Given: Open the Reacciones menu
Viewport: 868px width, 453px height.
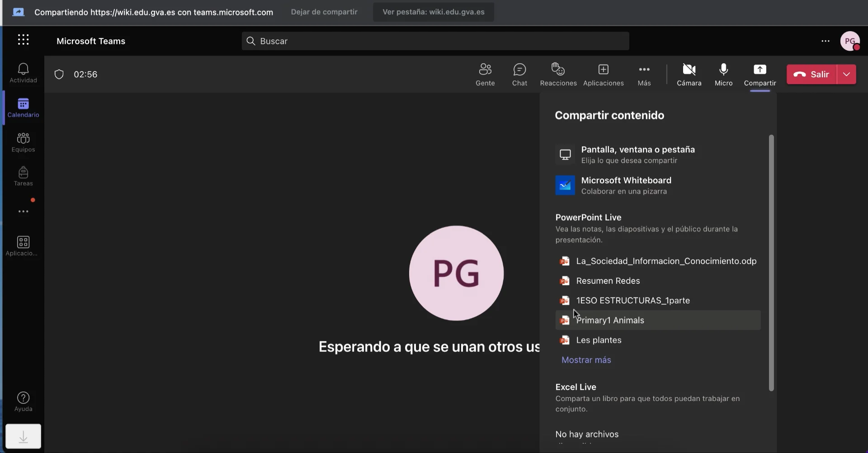Looking at the screenshot, I should pos(558,75).
